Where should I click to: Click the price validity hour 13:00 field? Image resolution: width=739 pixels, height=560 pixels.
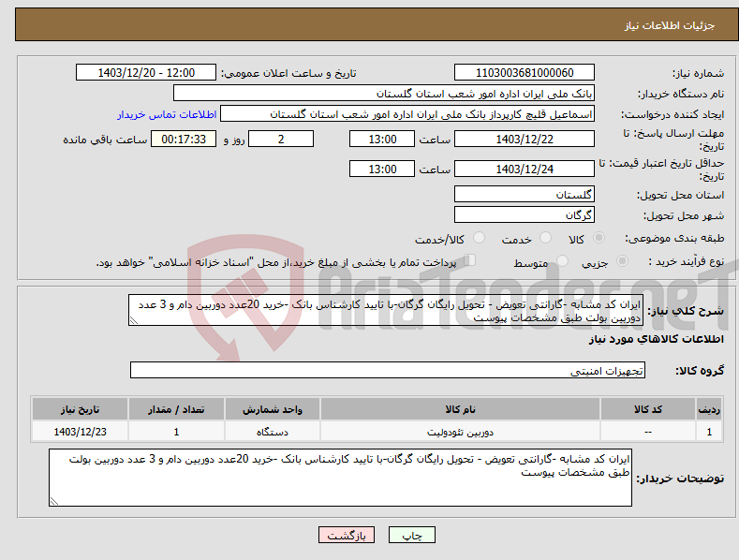[x=382, y=169]
